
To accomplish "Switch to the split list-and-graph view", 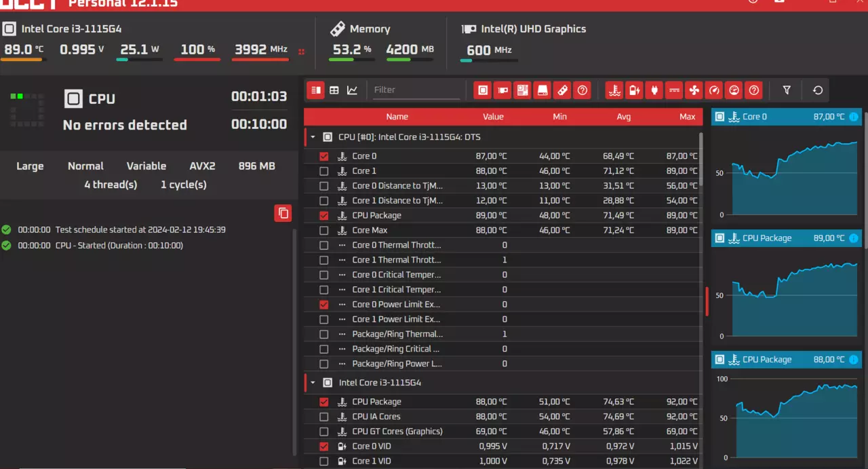I will [x=315, y=90].
